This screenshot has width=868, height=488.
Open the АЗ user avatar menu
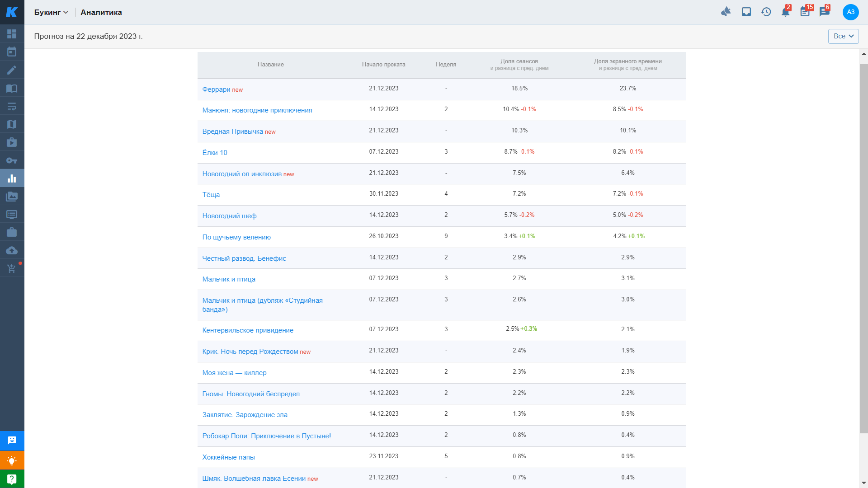click(850, 12)
